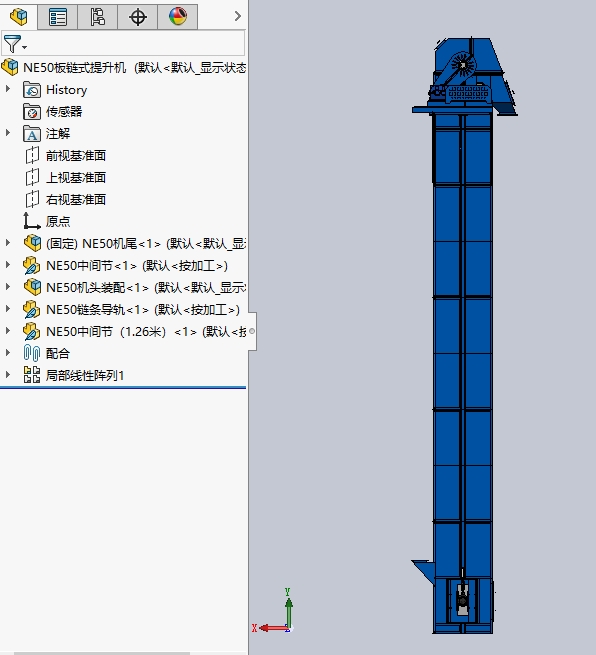The width and height of the screenshot is (596, 655).
Task: Switch to the ConfigurationManager tab
Action: (x=98, y=17)
